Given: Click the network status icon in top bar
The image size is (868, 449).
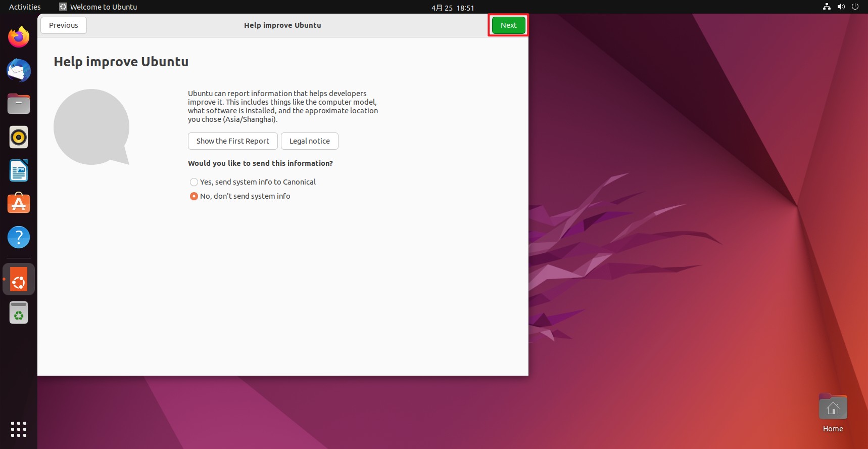Looking at the screenshot, I should [x=827, y=7].
